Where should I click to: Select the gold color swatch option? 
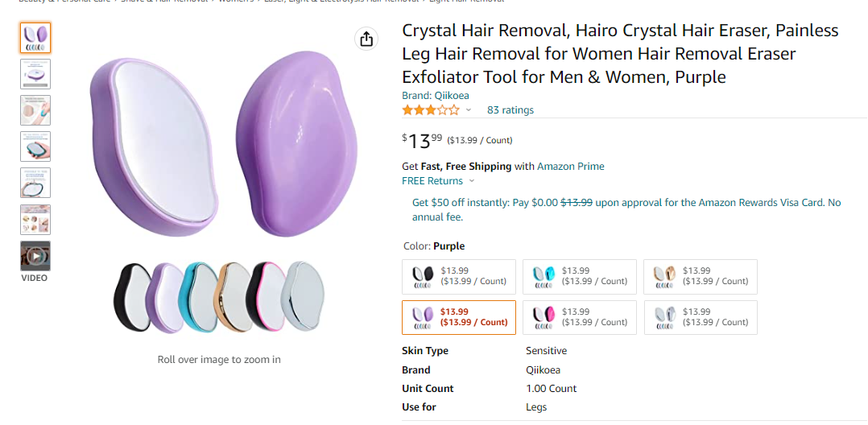point(701,276)
